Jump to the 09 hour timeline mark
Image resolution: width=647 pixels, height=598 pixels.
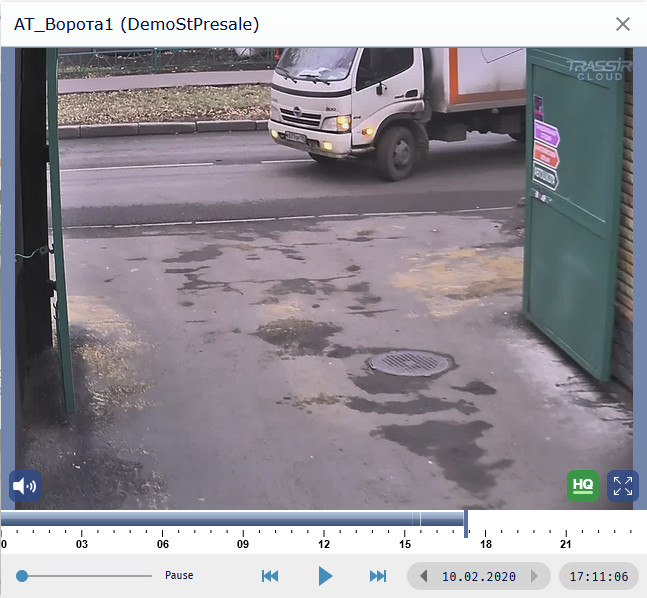point(243,534)
